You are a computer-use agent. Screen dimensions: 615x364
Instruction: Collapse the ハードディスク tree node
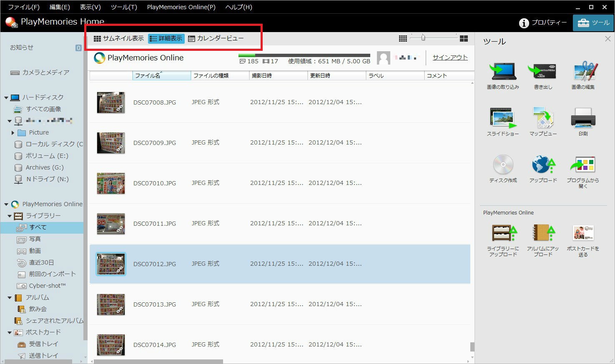click(x=6, y=98)
